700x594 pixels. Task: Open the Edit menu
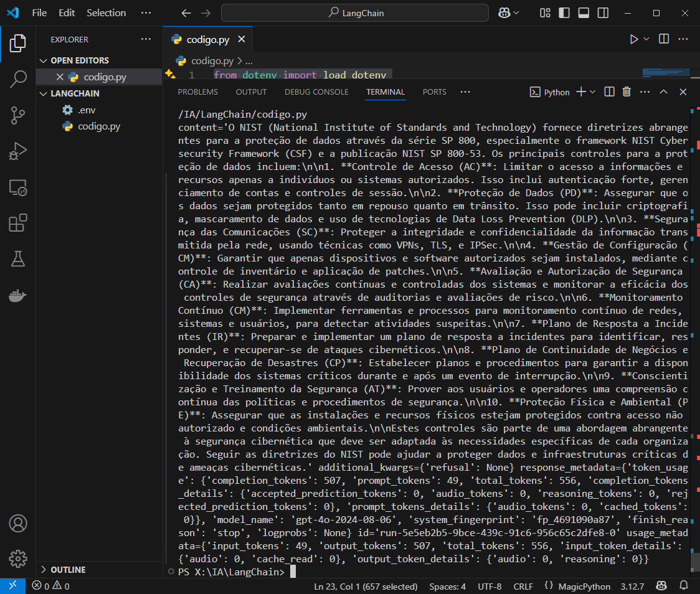(x=67, y=13)
